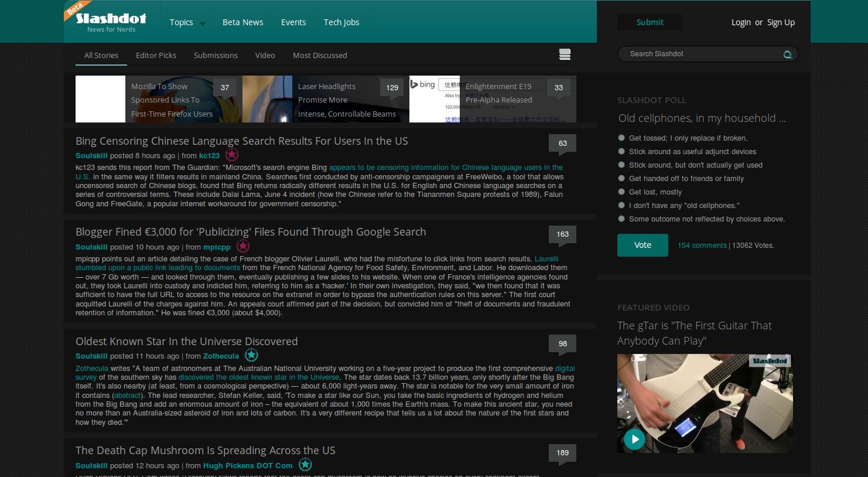
Task: Open the '154 comments' poll link
Action: [x=702, y=246]
